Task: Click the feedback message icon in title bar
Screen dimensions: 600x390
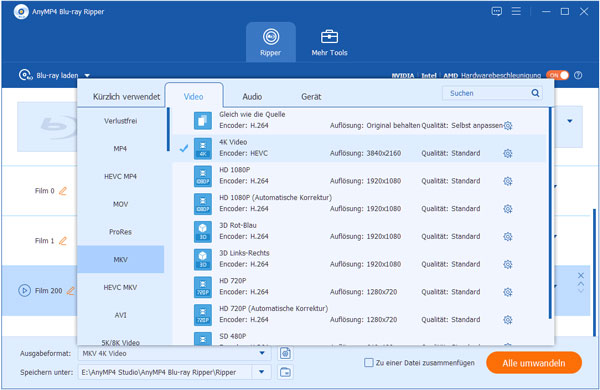Action: point(497,11)
